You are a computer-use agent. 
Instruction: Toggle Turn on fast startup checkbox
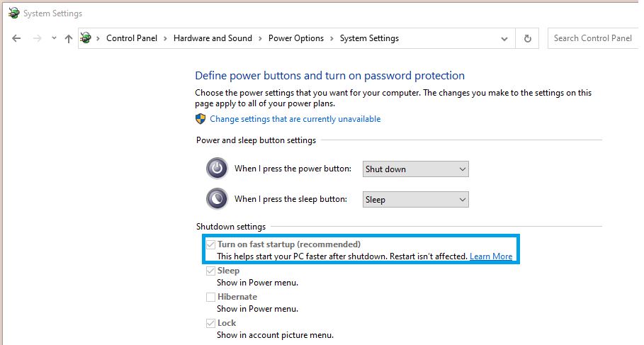pyautogui.click(x=210, y=245)
